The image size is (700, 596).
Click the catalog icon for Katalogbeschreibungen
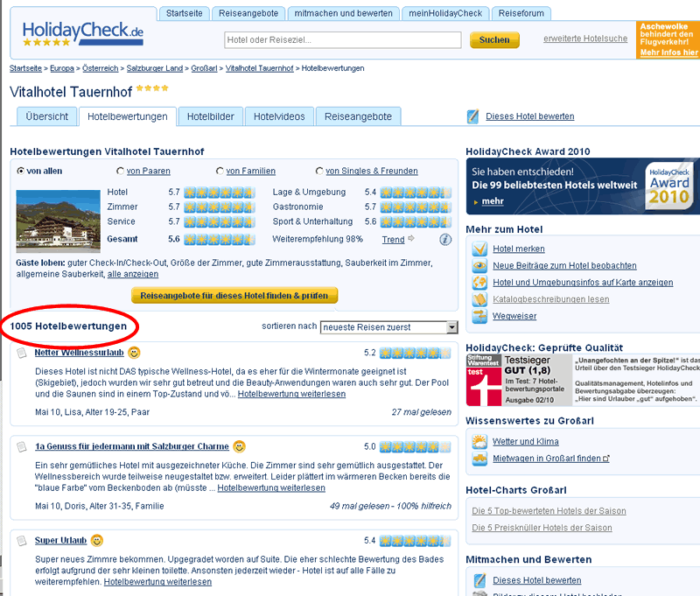(479, 299)
